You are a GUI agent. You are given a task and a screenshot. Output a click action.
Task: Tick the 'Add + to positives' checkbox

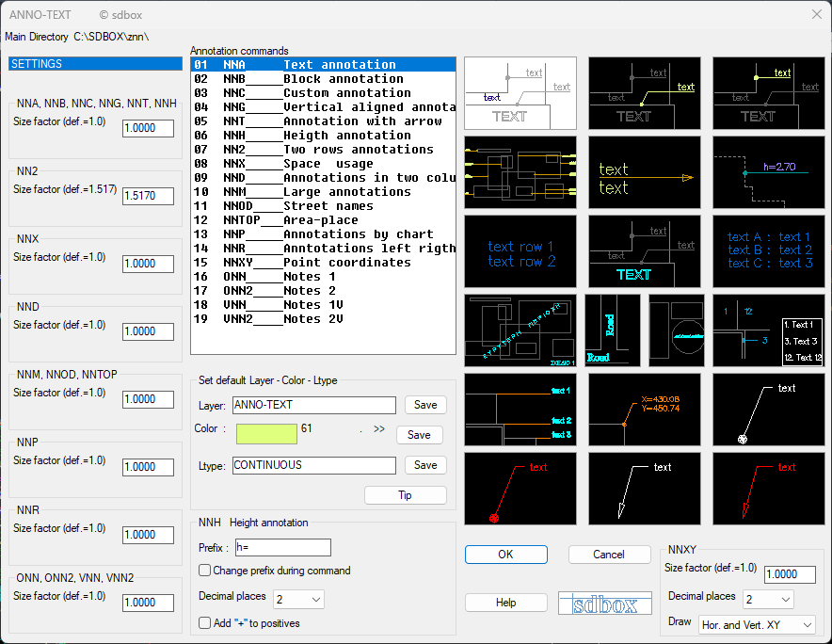(x=205, y=622)
